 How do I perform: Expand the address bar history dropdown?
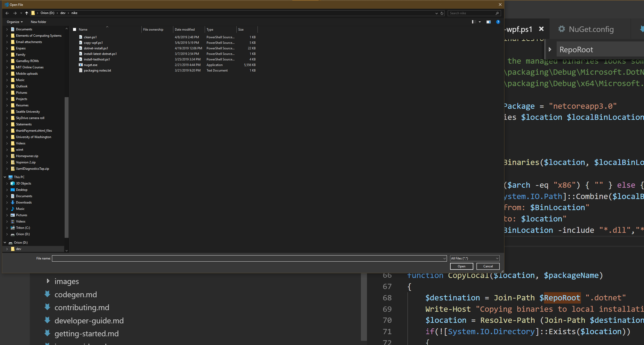[x=436, y=13]
